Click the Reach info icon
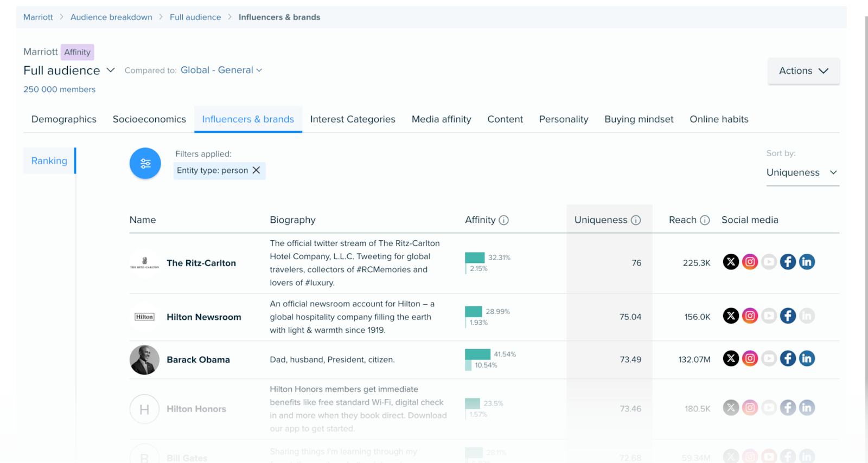Image resolution: width=868 pixels, height=463 pixels. click(x=705, y=220)
